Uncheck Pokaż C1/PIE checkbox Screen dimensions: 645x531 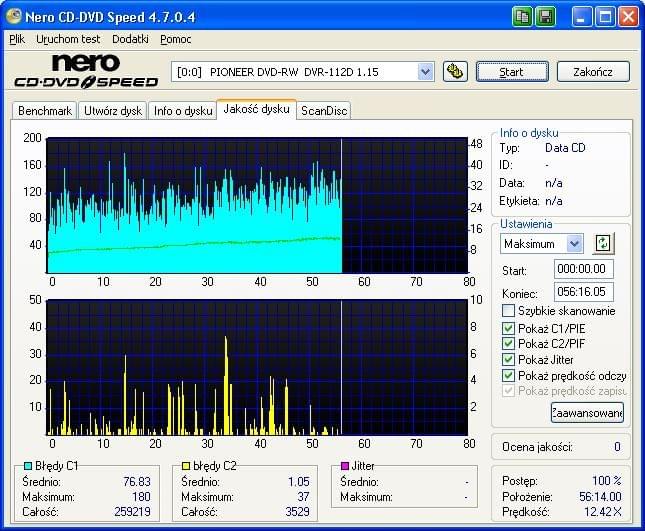(x=508, y=328)
